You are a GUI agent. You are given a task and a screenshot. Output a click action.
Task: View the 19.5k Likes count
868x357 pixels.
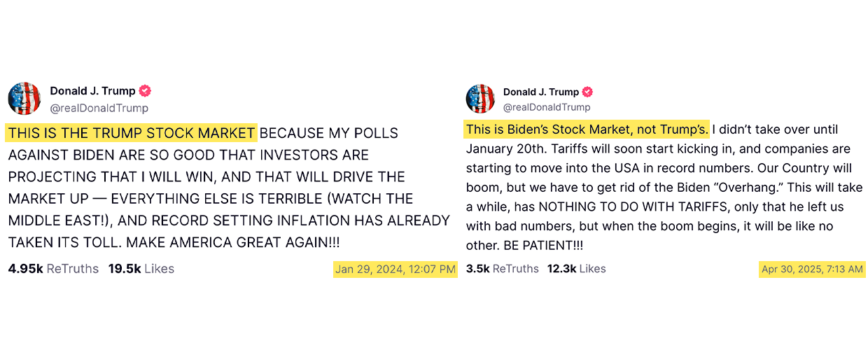click(141, 269)
